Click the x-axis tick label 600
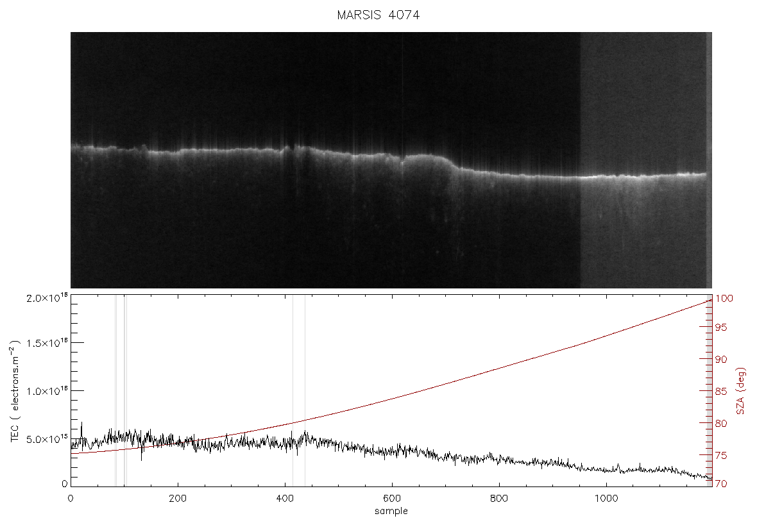 pos(391,498)
